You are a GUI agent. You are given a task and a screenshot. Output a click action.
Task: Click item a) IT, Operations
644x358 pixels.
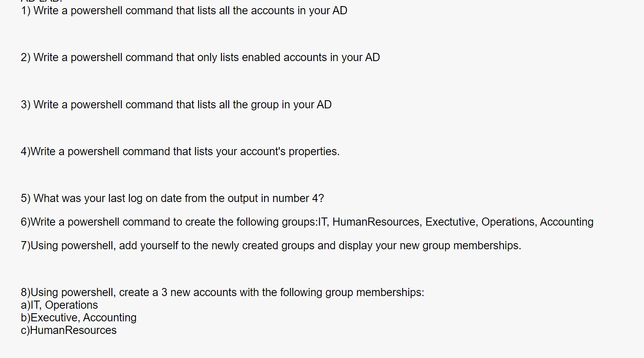coord(59,305)
